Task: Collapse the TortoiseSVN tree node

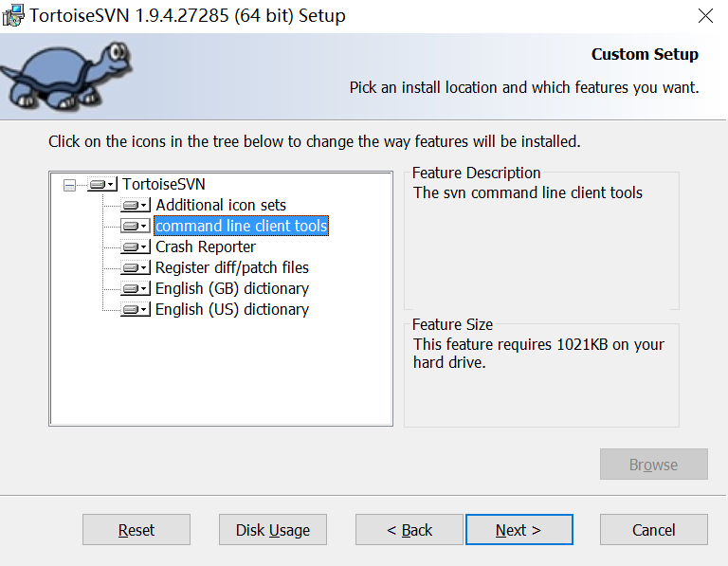Action: point(69,185)
